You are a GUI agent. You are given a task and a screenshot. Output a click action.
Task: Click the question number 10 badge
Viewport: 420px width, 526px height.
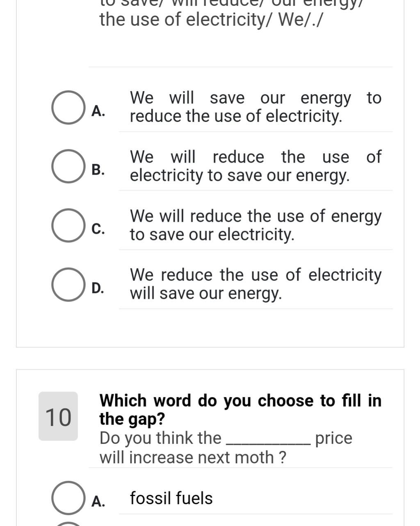point(58,416)
